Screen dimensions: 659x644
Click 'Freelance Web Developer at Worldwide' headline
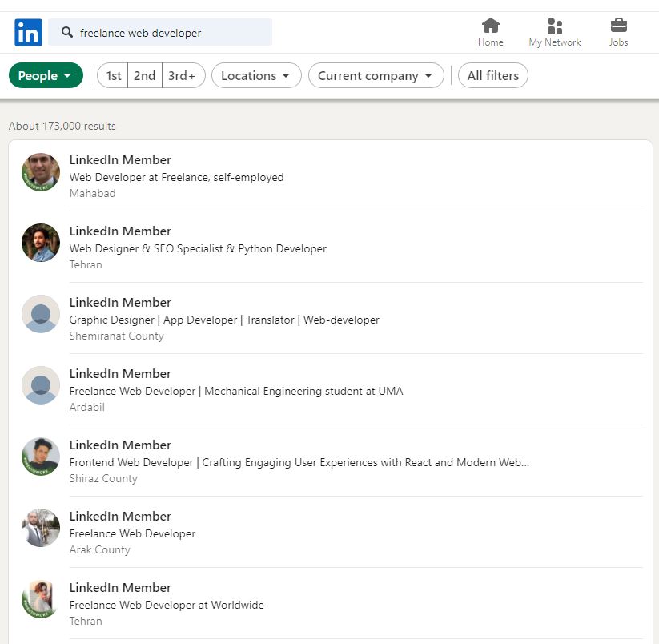pyautogui.click(x=167, y=605)
